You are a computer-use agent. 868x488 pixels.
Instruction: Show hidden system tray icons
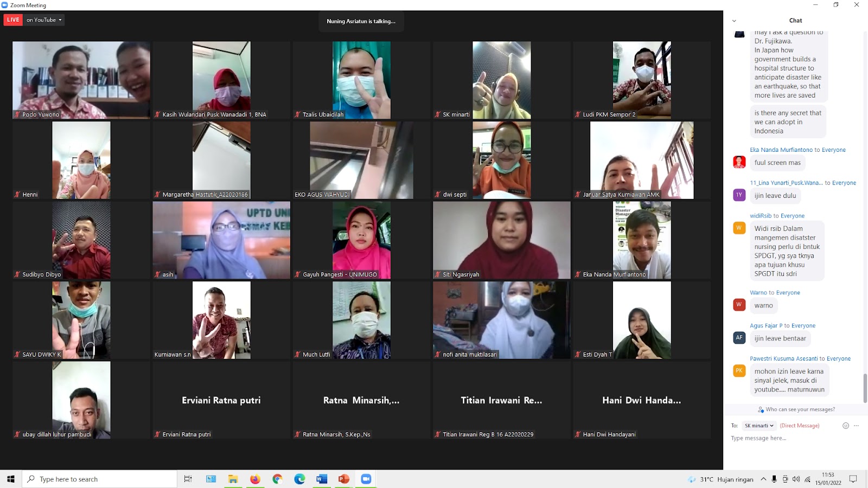(763, 479)
